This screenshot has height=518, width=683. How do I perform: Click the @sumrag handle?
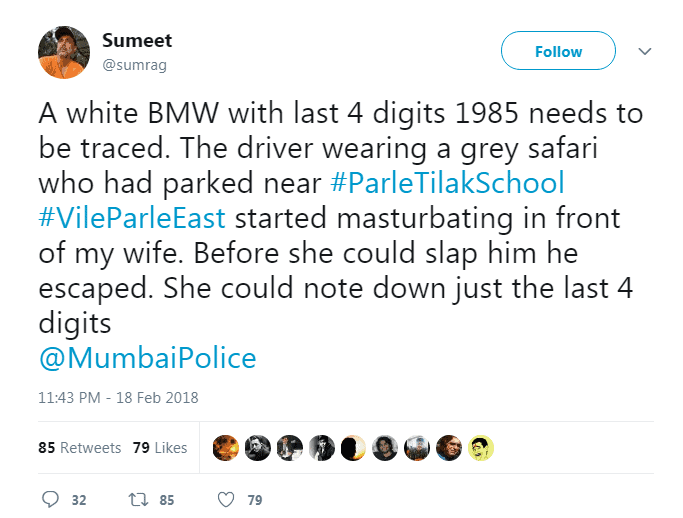click(x=134, y=65)
